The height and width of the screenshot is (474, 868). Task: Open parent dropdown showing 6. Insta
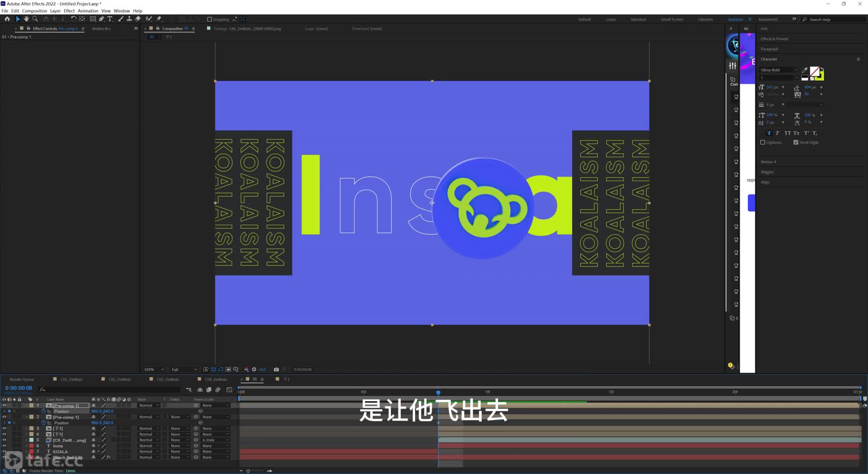click(215, 440)
